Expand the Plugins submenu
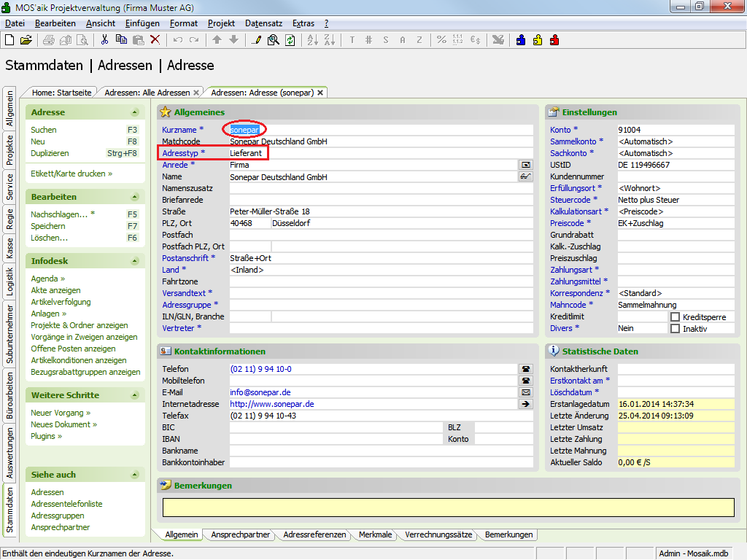The image size is (747, 560). click(x=46, y=436)
